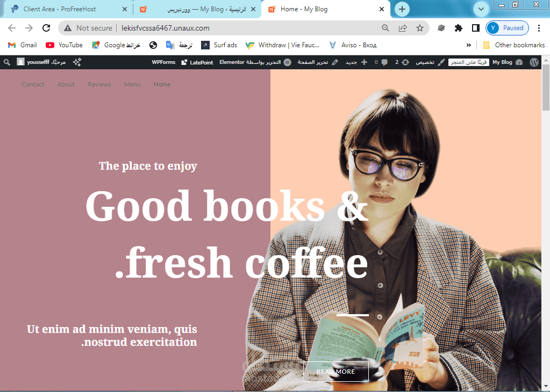This screenshot has height=392, width=550.
Task: Toggle the browser side panel open
Action: pos(475,28)
